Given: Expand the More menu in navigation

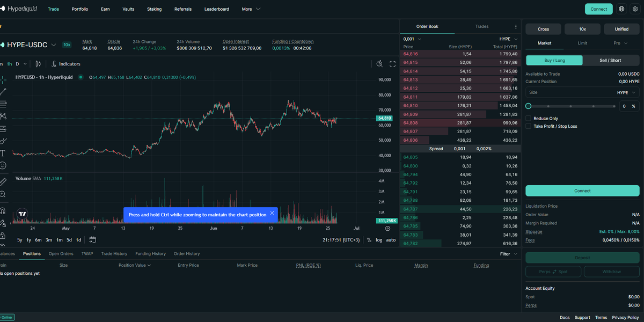Looking at the screenshot, I should coord(251,9).
